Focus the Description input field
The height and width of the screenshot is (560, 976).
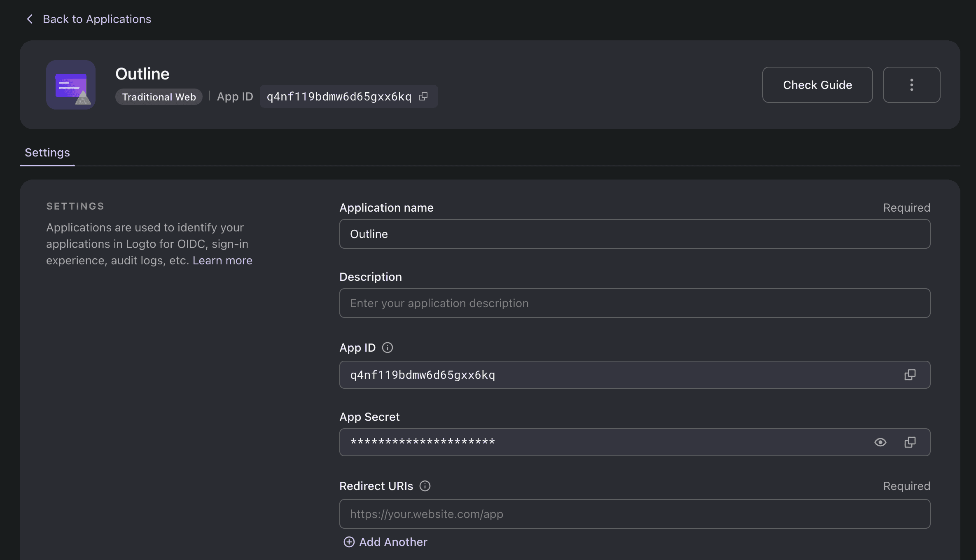634,303
